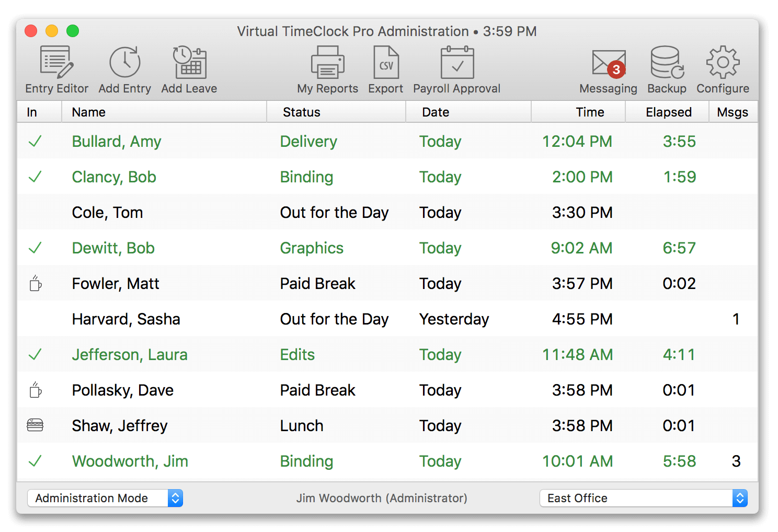778x532 pixels.
Task: Click the Msgs count for Harvard, Sasha
Action: 736,319
